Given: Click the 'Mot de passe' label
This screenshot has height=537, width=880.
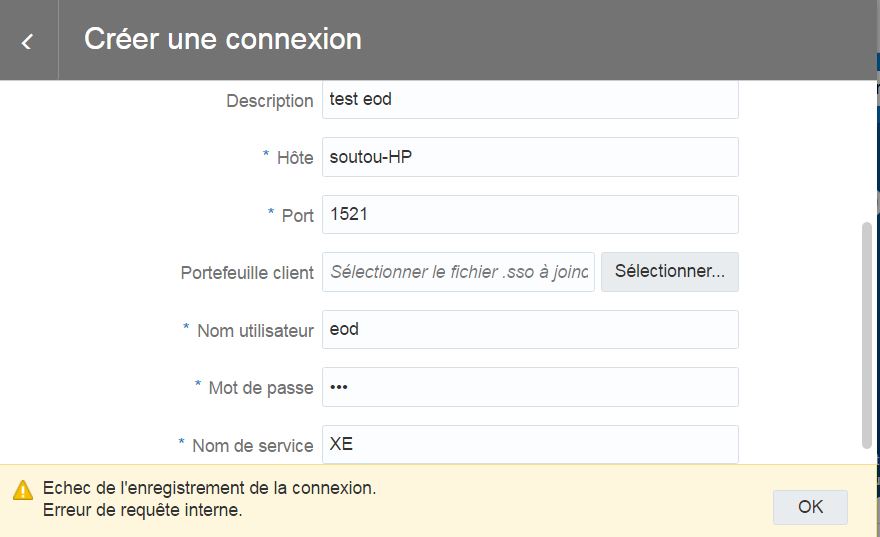Looking at the screenshot, I should pyautogui.click(x=260, y=388).
